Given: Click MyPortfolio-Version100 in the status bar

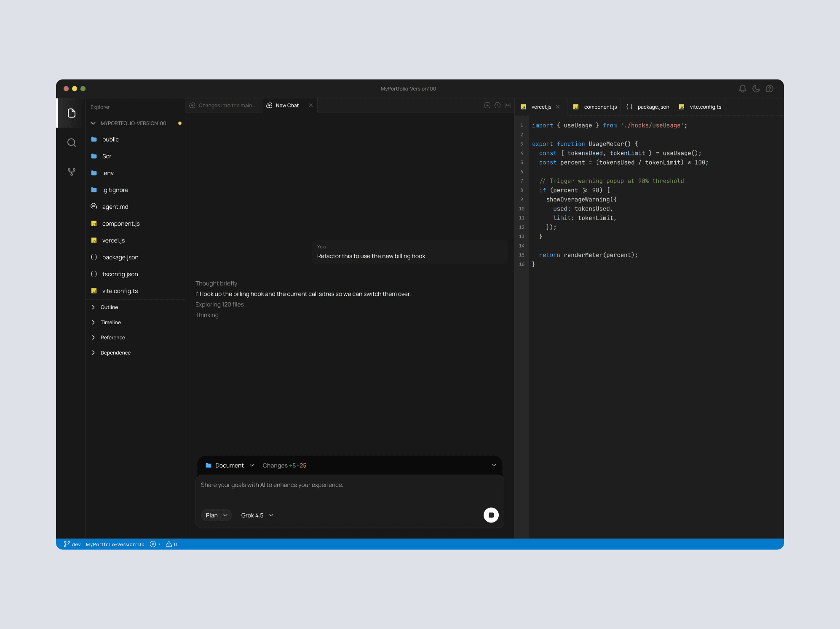Looking at the screenshot, I should [x=115, y=544].
